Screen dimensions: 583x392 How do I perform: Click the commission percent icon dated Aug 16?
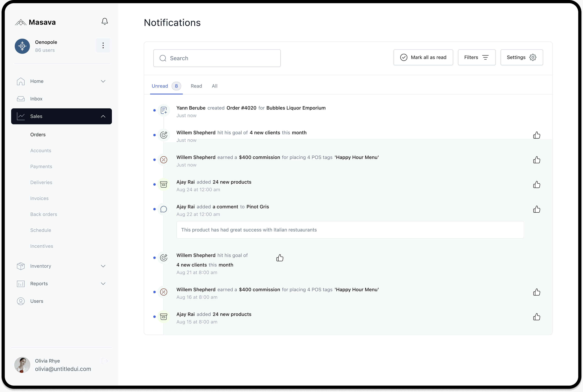tap(164, 292)
